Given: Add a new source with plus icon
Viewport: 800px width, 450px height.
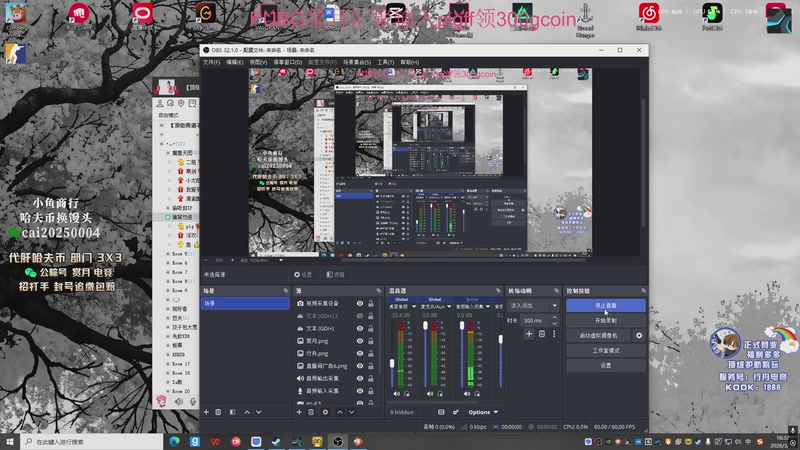Looking at the screenshot, I should [x=299, y=412].
